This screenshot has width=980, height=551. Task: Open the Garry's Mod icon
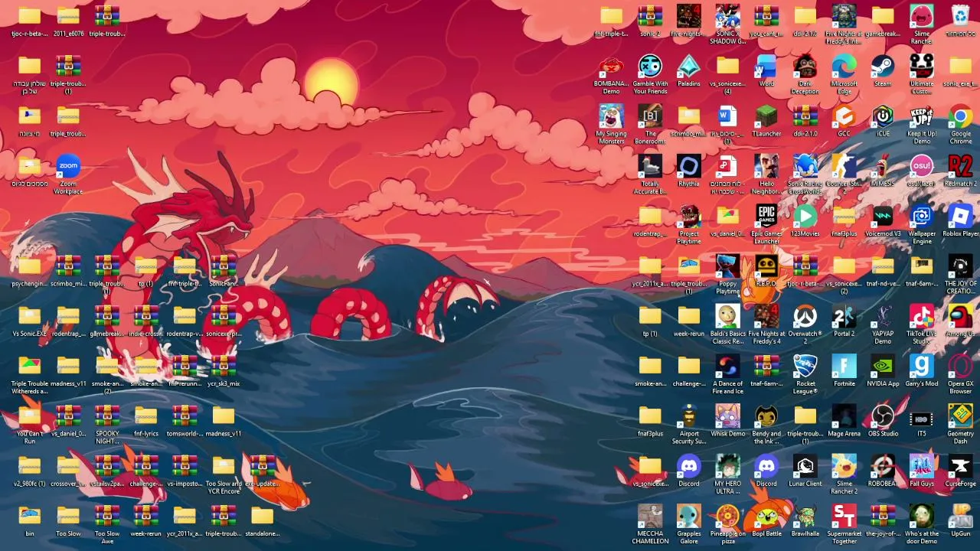(921, 367)
